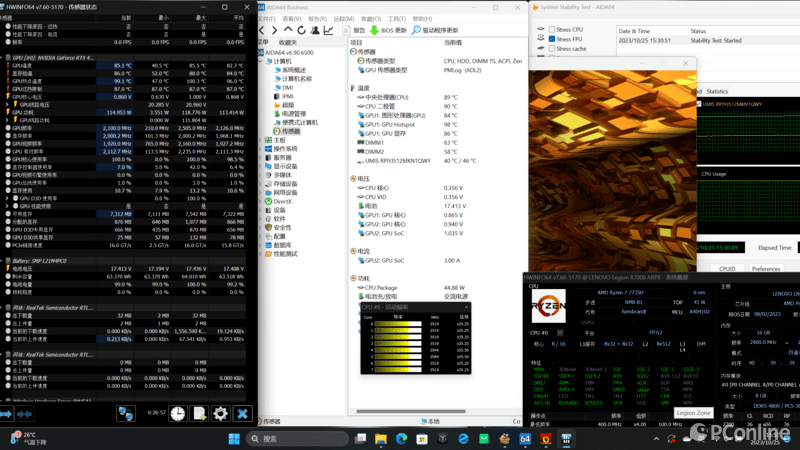Collapse the NVIDIA GeForce RTX GPU section
The height and width of the screenshot is (450, 800).
pyautogui.click(x=2, y=58)
